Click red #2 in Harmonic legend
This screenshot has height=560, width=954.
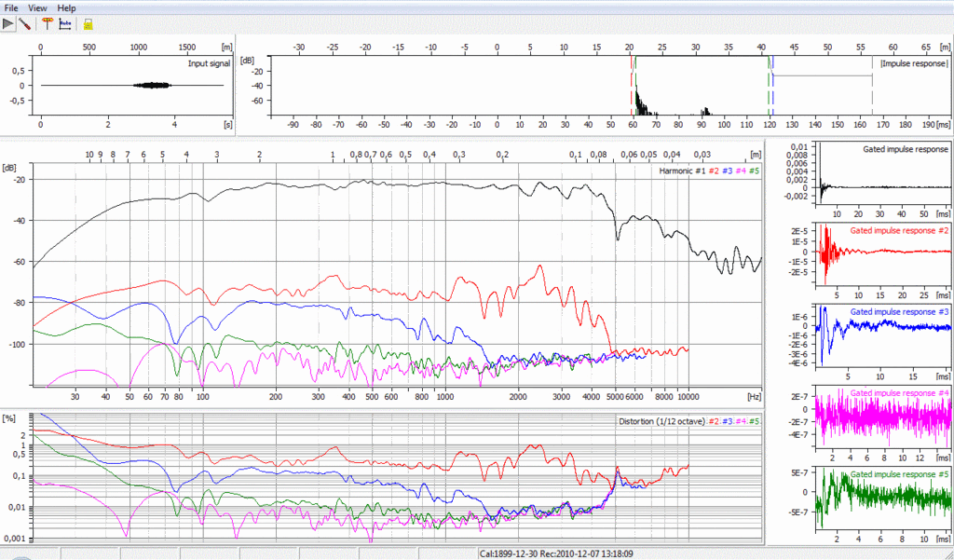(x=712, y=171)
